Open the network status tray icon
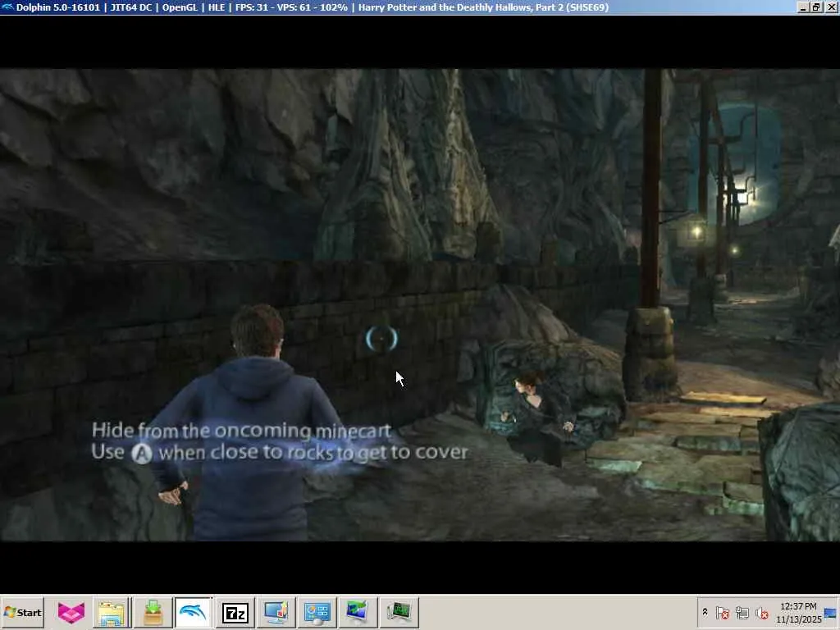The image size is (840, 630). 742,612
